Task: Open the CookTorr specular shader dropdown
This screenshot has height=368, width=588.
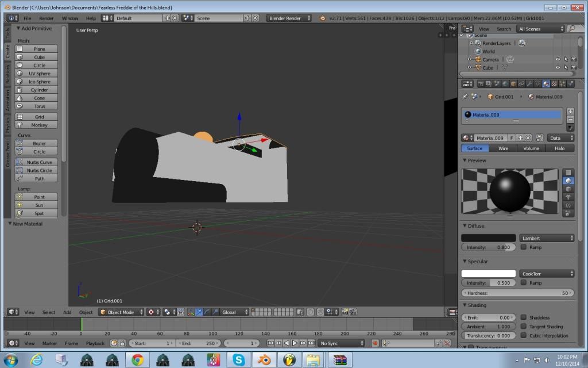Action: [x=547, y=274]
